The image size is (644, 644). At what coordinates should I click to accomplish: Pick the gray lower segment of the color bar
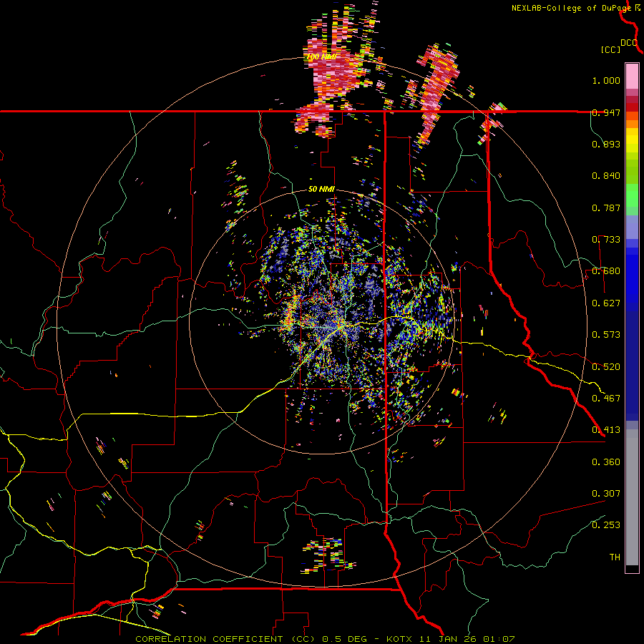(632, 497)
